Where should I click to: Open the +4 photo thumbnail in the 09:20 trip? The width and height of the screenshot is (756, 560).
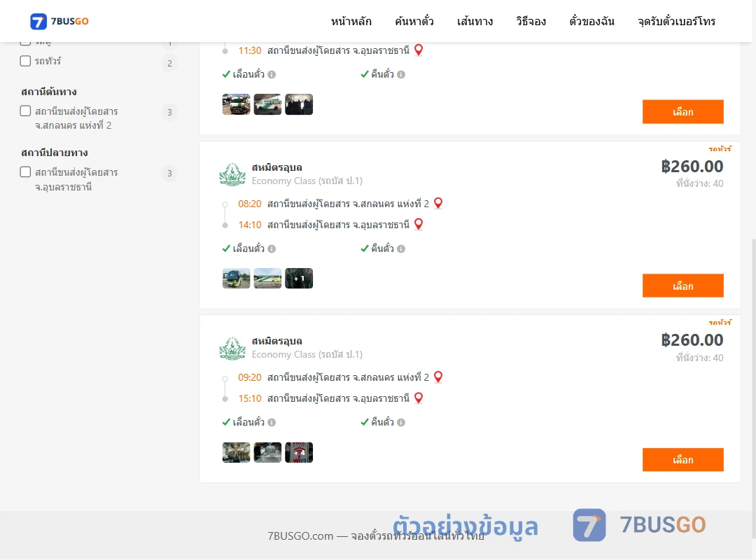[x=299, y=452]
